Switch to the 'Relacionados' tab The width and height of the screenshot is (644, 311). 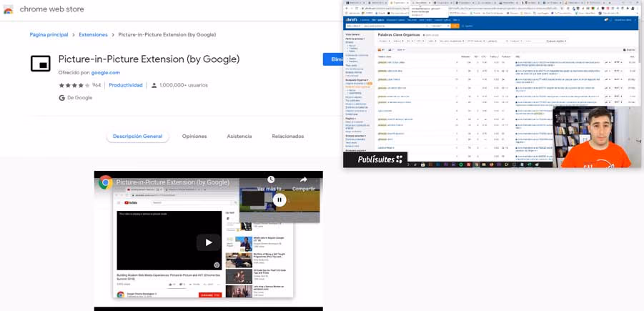[288, 137]
